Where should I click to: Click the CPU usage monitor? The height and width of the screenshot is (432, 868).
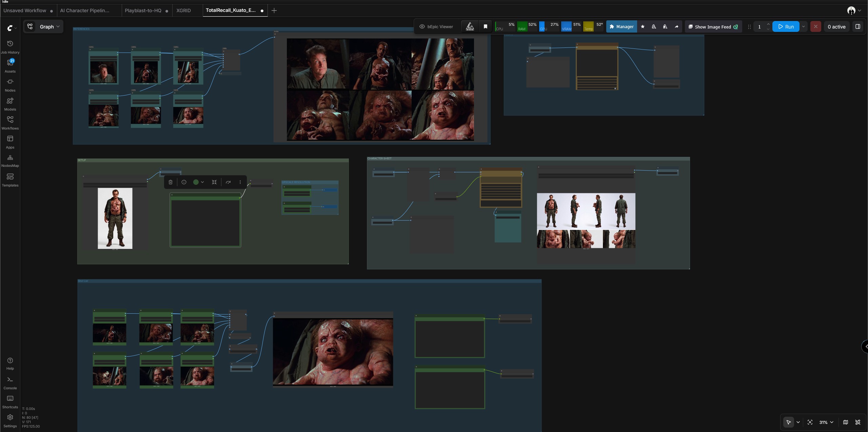tap(505, 27)
